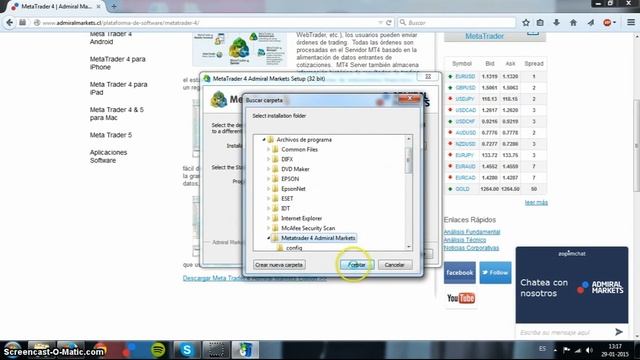Image resolution: width=640 pixels, height=360 pixels.
Task: Open new browser tab with plus
Action: (114, 7)
